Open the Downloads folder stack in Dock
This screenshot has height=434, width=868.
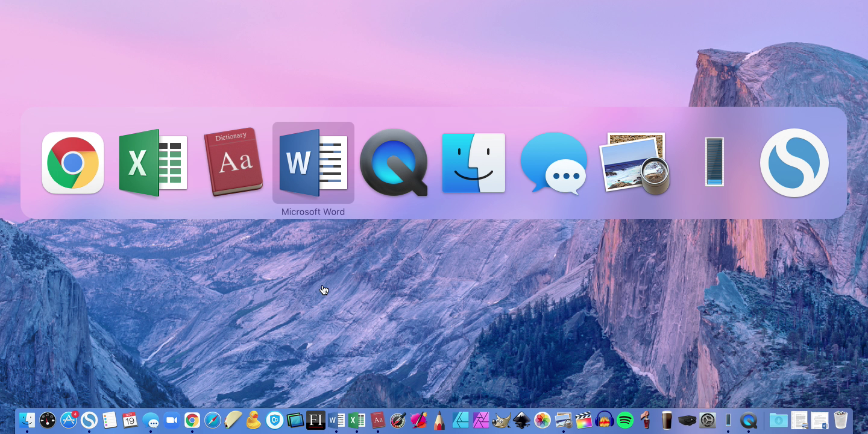[778, 420]
